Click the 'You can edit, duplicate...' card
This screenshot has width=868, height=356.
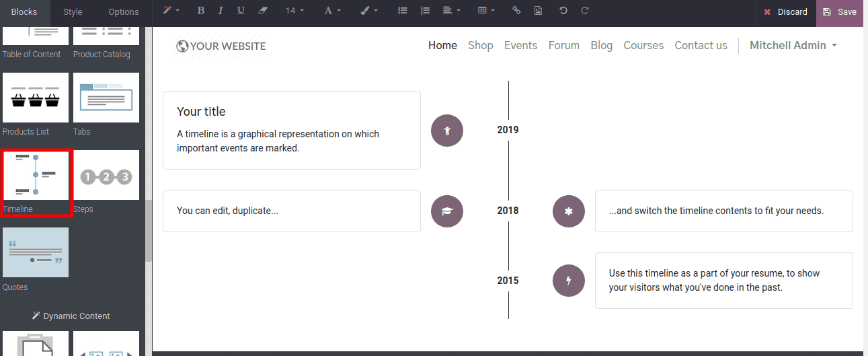coord(292,211)
